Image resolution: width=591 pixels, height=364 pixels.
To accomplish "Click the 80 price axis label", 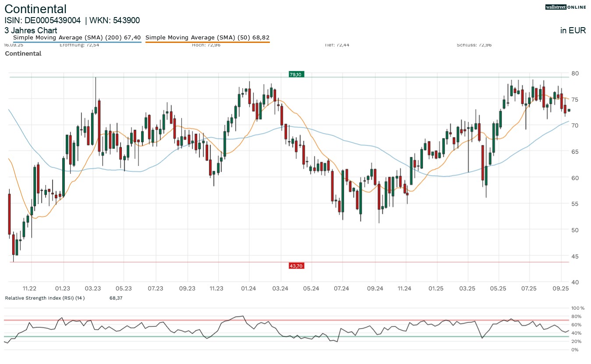I will tap(575, 73).
